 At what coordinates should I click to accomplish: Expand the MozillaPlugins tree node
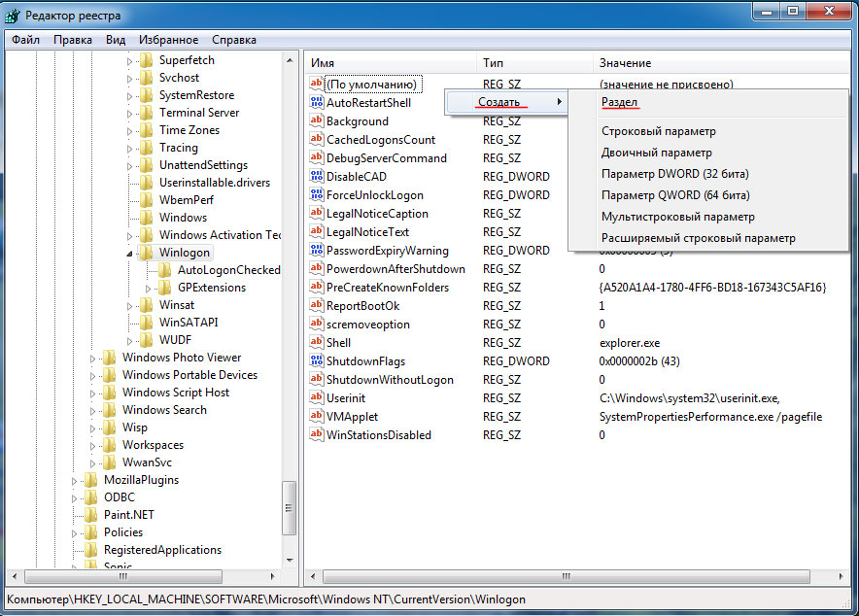click(74, 481)
